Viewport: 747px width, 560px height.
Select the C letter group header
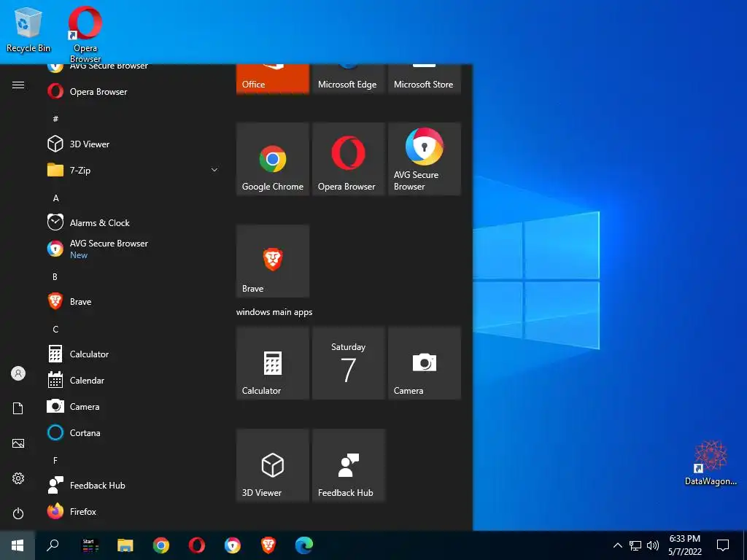pos(55,329)
